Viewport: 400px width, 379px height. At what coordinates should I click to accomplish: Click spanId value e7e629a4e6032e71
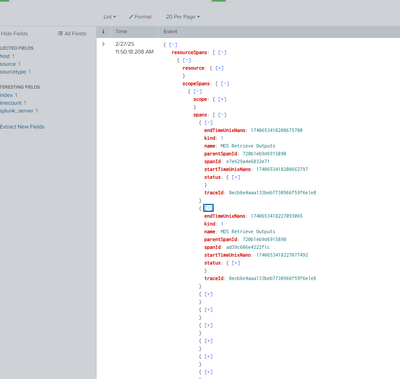[x=248, y=161]
